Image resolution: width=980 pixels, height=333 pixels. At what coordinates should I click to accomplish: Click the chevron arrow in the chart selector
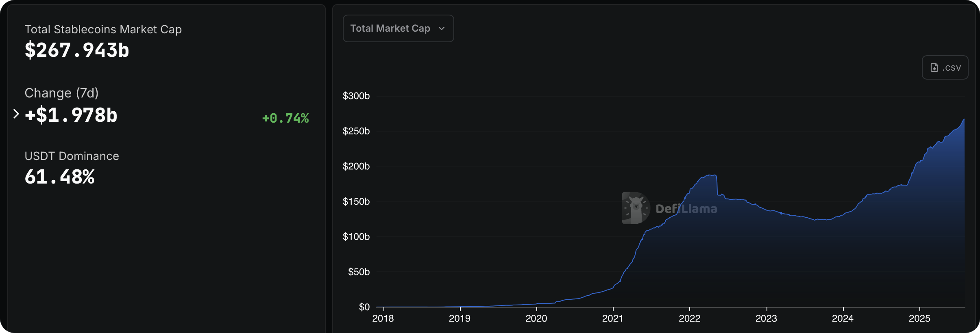coord(442,28)
